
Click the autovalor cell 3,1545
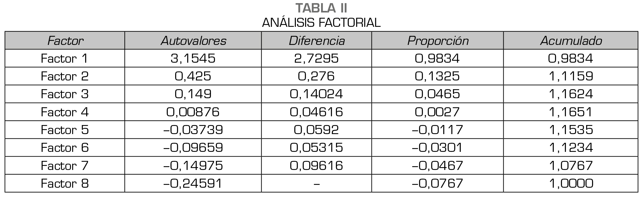tap(193, 59)
